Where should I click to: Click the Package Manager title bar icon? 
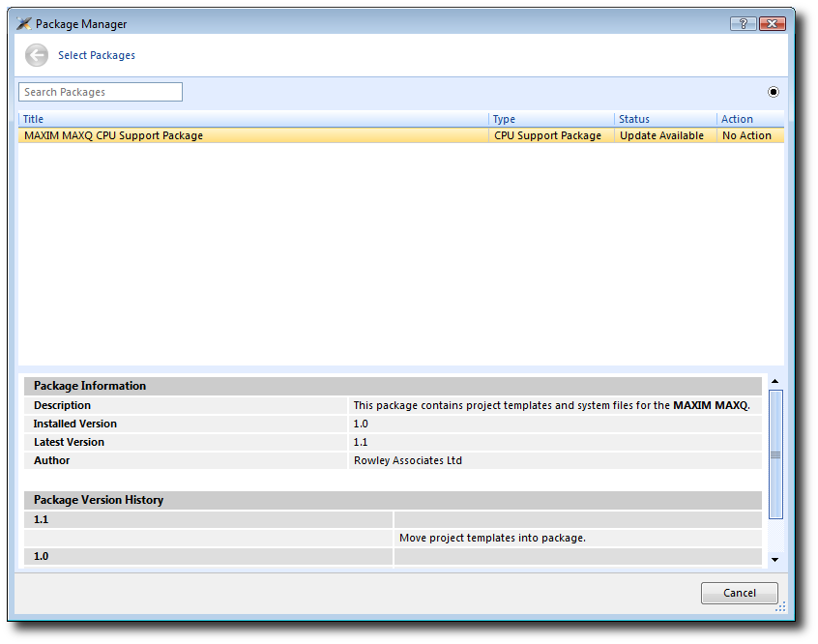coord(24,24)
